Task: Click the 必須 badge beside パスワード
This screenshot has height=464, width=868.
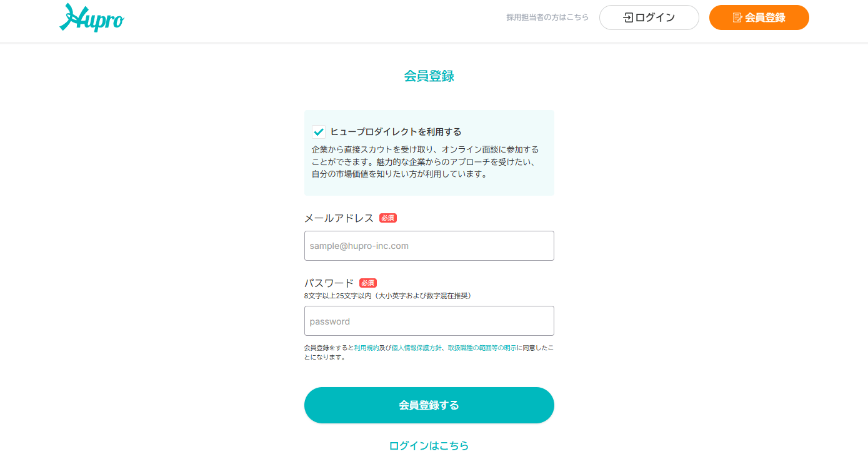Action: pyautogui.click(x=368, y=283)
